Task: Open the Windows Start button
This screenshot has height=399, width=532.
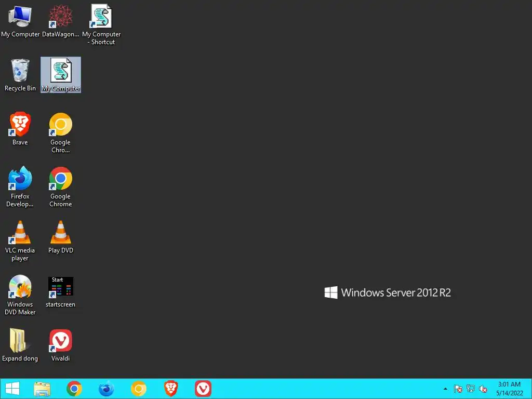Action: (12, 389)
